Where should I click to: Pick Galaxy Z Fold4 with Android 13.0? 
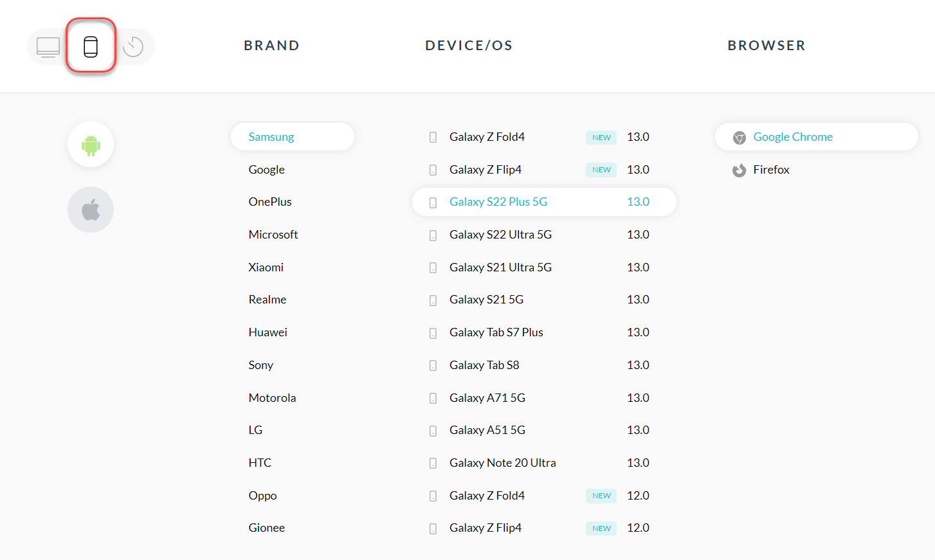point(487,137)
